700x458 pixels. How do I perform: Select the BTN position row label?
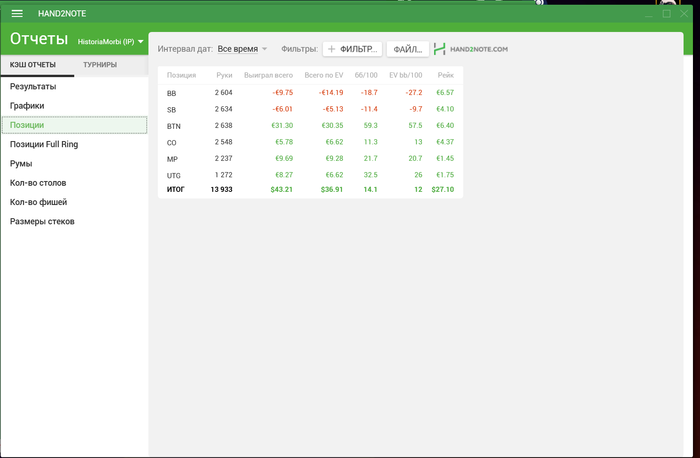coord(174,126)
